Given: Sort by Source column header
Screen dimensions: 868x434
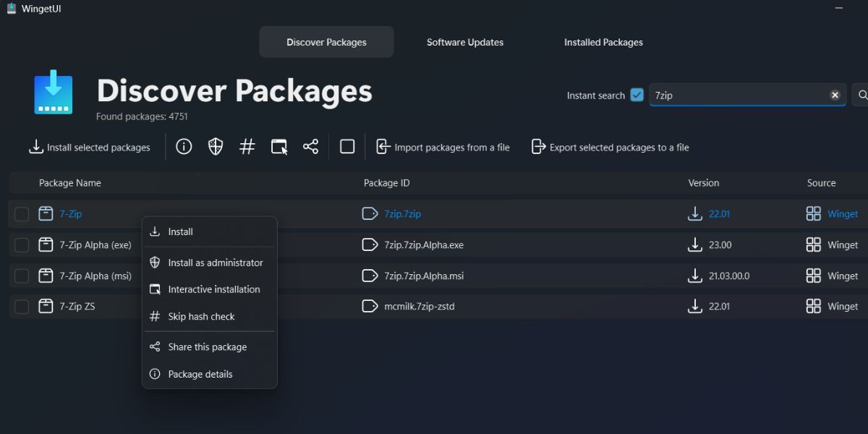Looking at the screenshot, I should [822, 183].
